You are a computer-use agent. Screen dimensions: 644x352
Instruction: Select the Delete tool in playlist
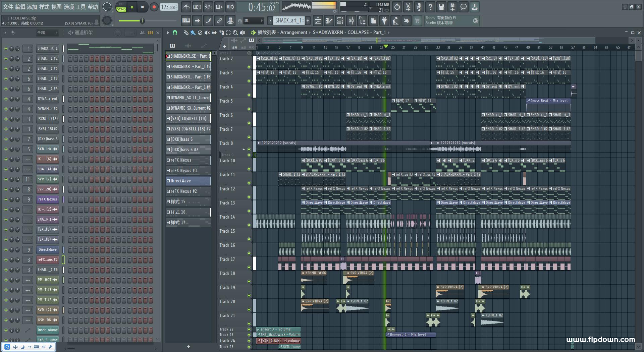[x=200, y=33]
